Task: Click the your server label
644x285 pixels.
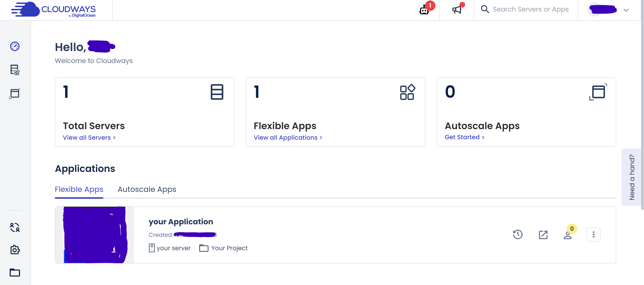Action: tap(173, 248)
